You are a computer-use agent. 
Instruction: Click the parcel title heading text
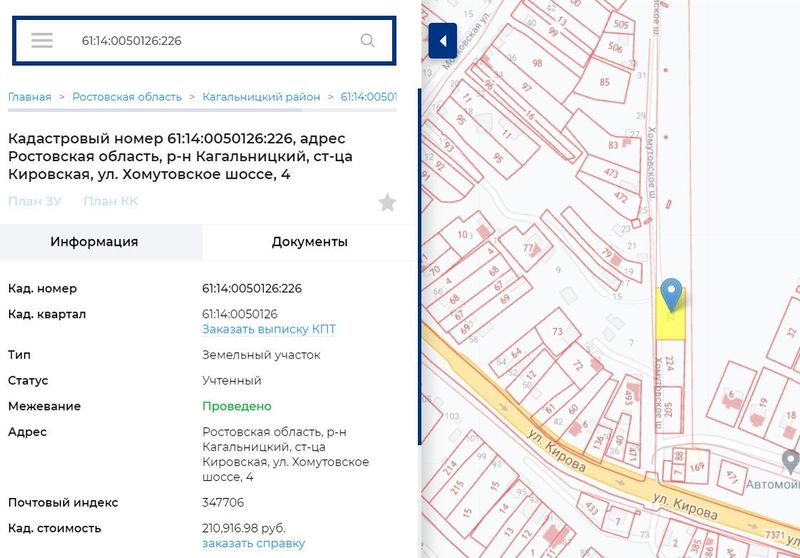180,156
